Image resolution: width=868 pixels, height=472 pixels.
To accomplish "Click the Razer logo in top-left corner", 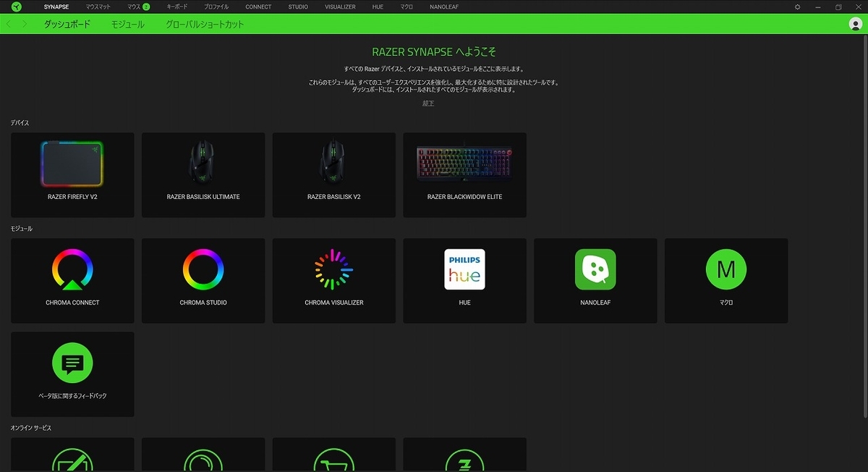I will pos(17,7).
